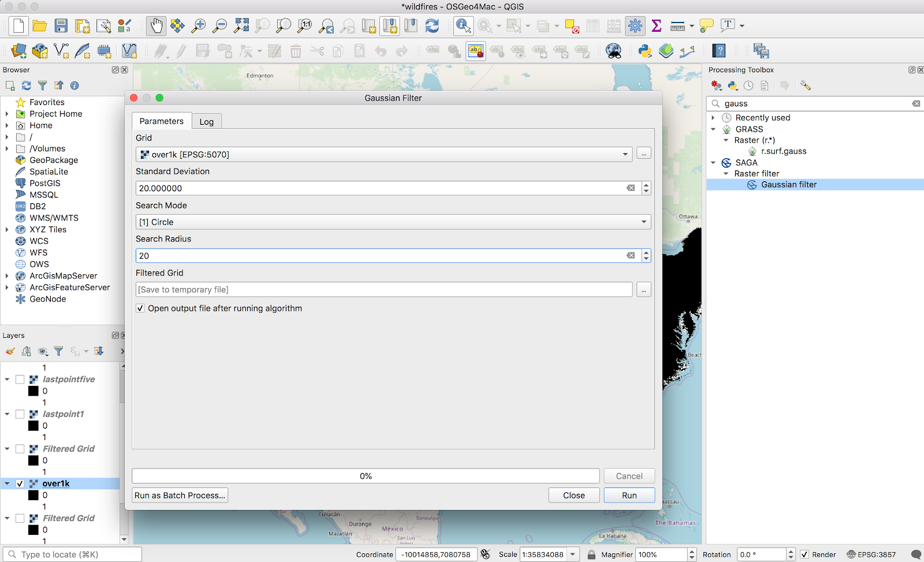Enable the lastpointfive layer checkbox
The width and height of the screenshot is (924, 562).
20,379
